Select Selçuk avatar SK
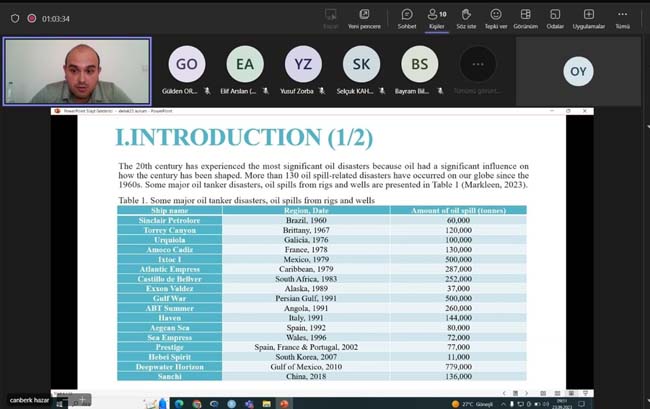 [x=361, y=64]
